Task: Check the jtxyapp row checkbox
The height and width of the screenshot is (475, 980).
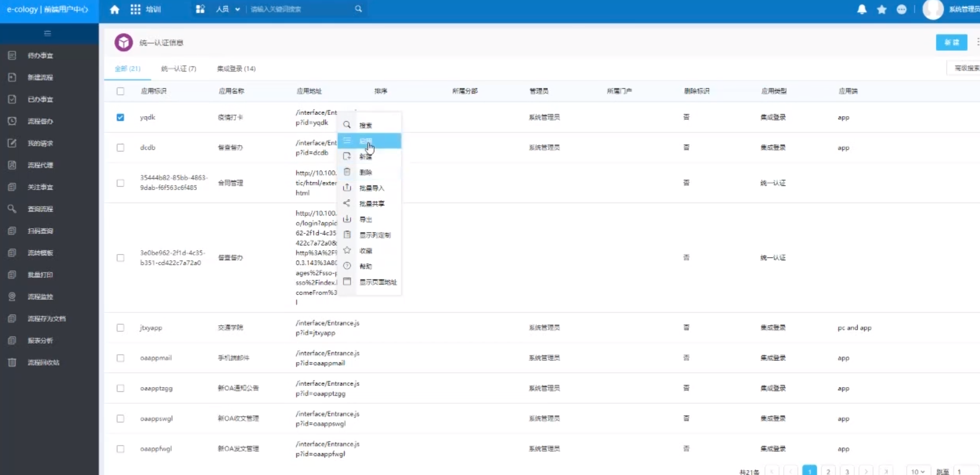Action: (120, 327)
